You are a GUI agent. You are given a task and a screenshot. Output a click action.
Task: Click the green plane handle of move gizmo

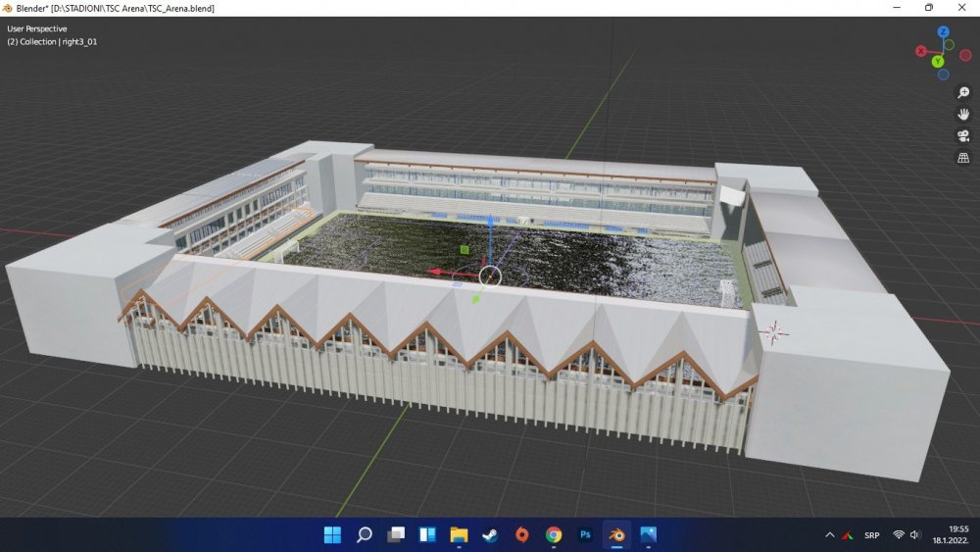(x=464, y=249)
